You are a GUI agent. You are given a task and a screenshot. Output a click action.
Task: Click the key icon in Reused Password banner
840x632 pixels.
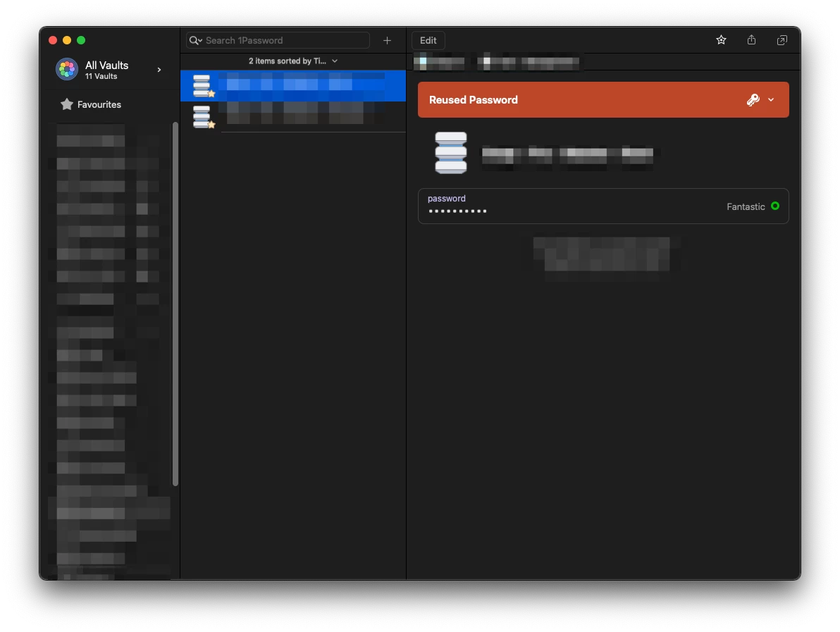pyautogui.click(x=753, y=99)
